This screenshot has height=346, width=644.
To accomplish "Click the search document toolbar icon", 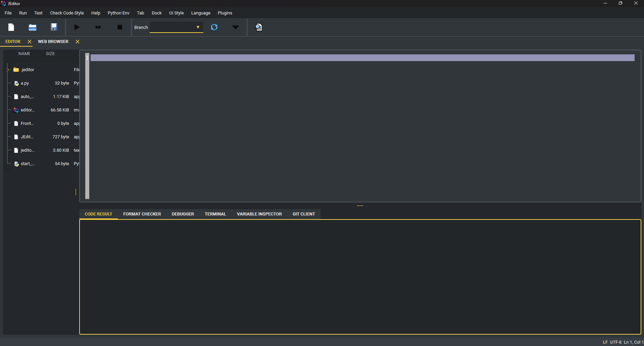I will [x=259, y=27].
